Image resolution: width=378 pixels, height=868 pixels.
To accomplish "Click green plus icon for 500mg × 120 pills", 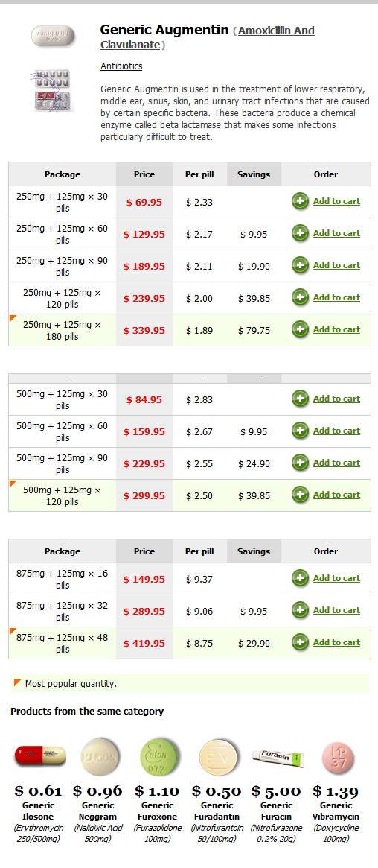I will coord(300,495).
